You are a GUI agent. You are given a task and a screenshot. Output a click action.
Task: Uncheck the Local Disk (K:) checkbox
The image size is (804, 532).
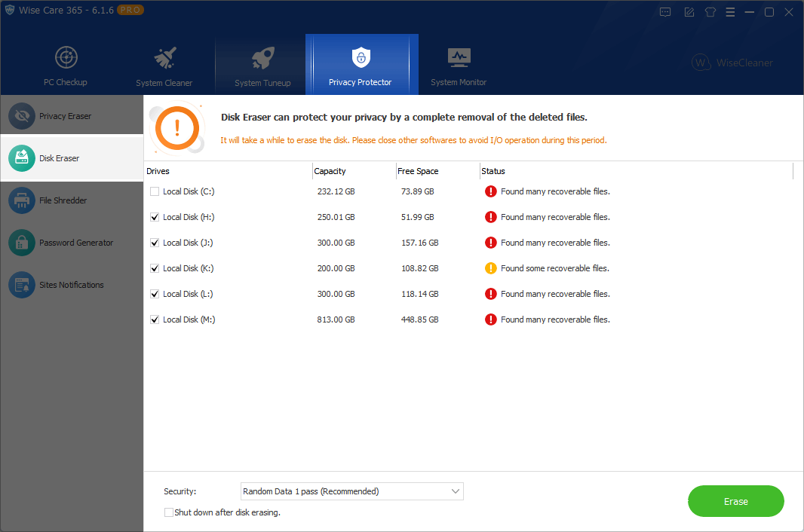pos(155,268)
